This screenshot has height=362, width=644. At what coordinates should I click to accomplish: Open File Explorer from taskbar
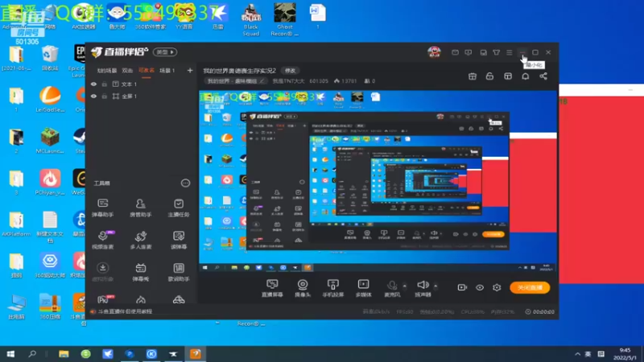point(64,354)
